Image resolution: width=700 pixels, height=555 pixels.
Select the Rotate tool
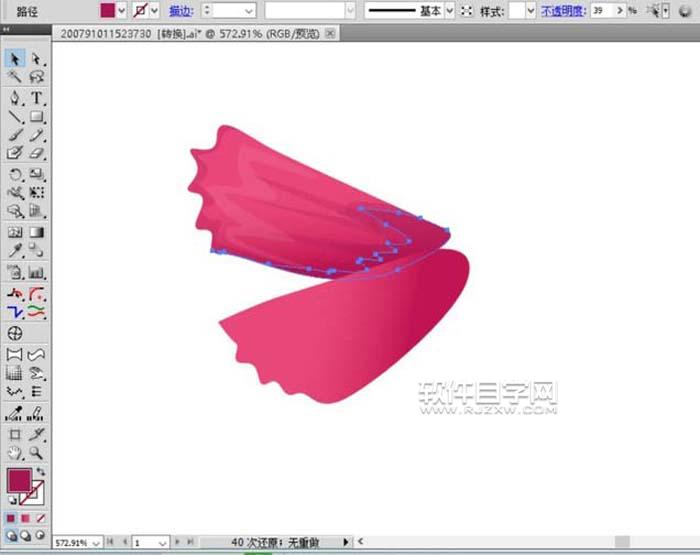(15, 174)
